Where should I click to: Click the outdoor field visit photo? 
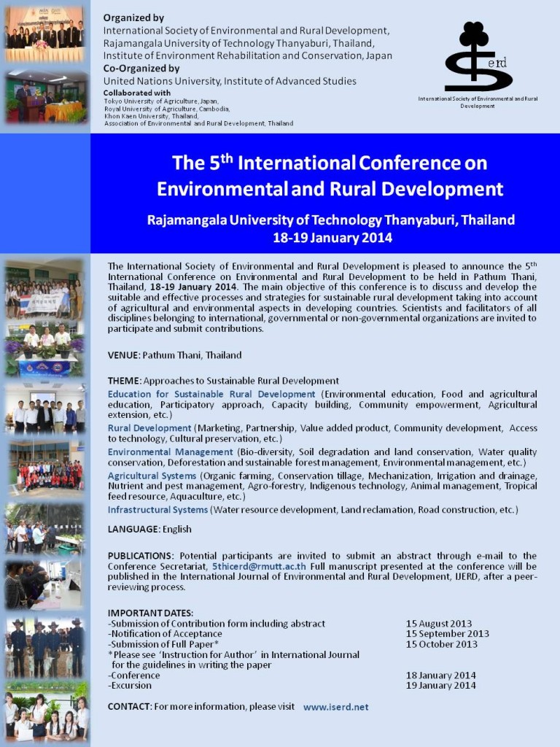pos(44,529)
